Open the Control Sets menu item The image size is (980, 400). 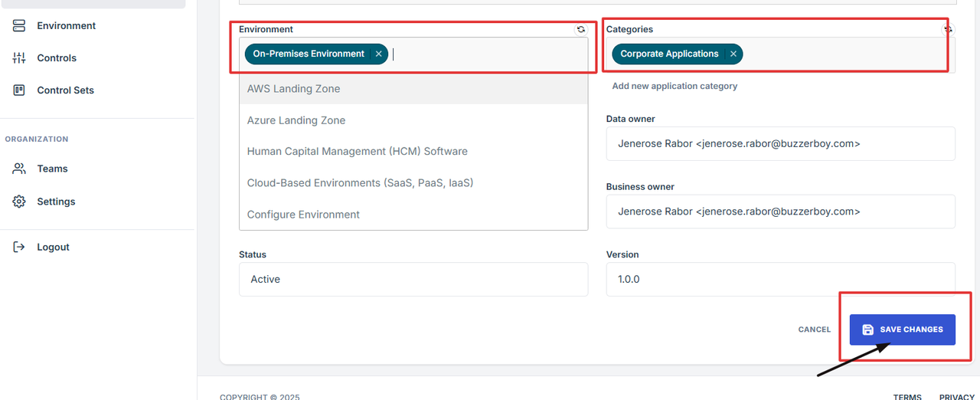[x=65, y=90]
